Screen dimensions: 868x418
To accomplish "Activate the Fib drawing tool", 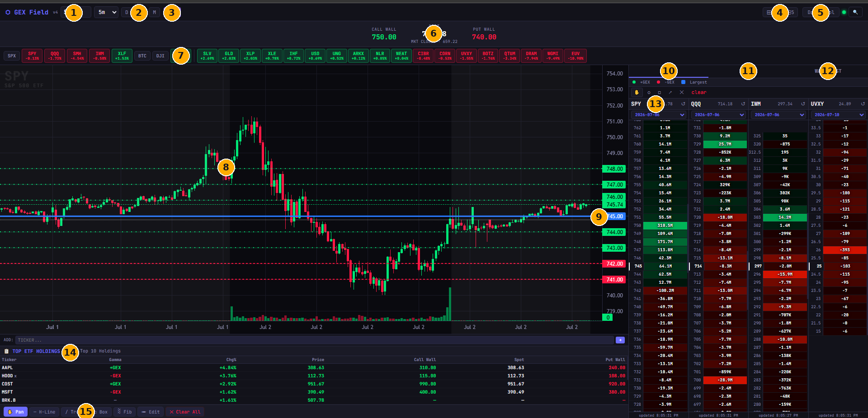I will [x=124, y=412].
